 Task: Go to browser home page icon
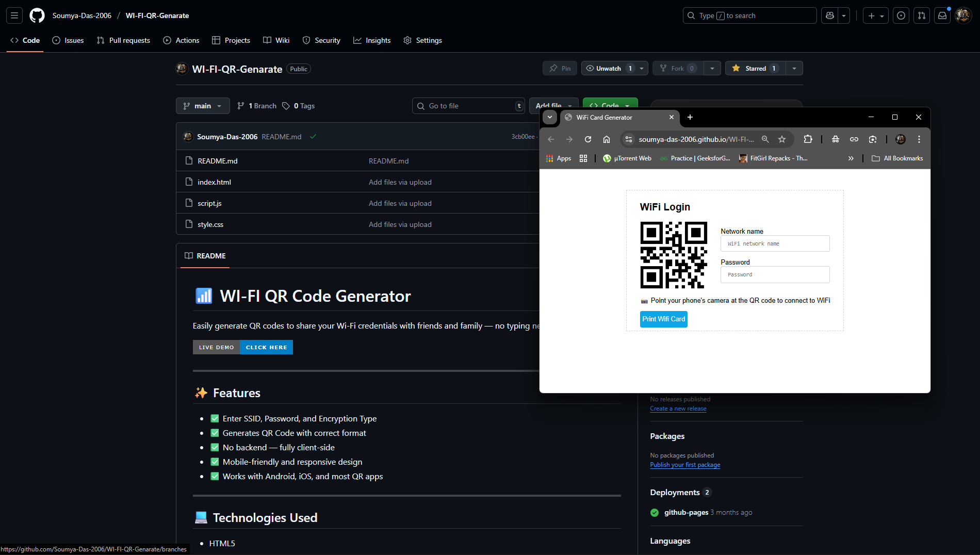pyautogui.click(x=607, y=139)
